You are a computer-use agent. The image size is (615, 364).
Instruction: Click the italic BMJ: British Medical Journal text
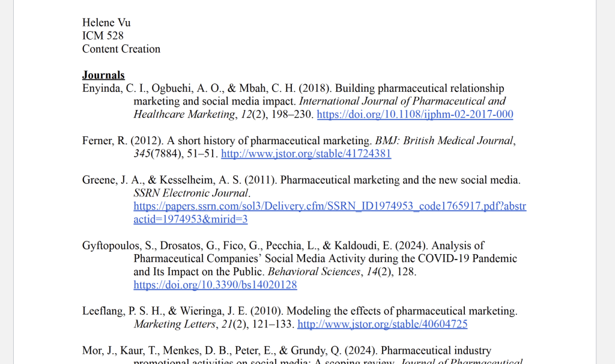point(444,141)
